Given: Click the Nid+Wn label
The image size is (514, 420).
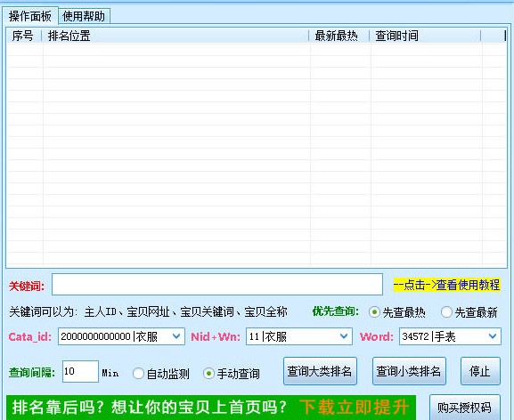Looking at the screenshot, I should tap(216, 336).
